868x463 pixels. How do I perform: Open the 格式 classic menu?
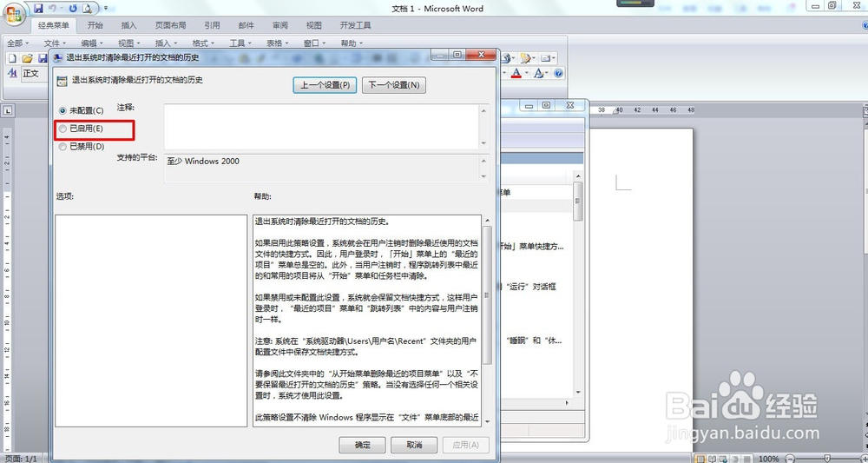[x=202, y=43]
